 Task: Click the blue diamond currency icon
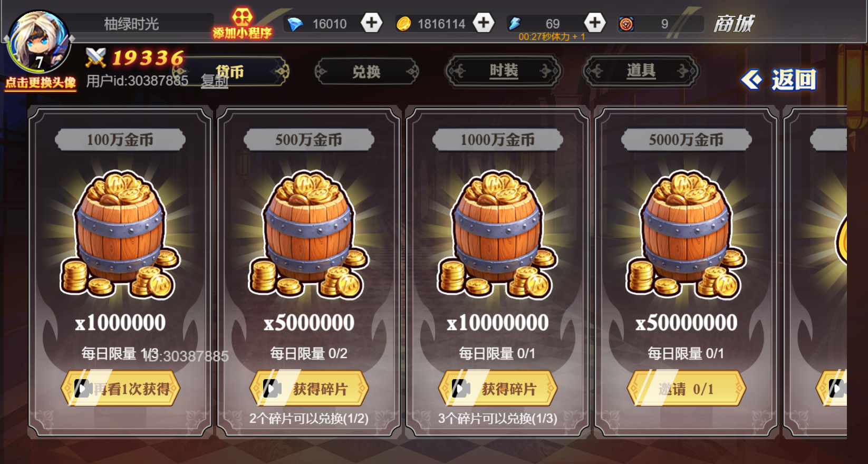coord(295,24)
